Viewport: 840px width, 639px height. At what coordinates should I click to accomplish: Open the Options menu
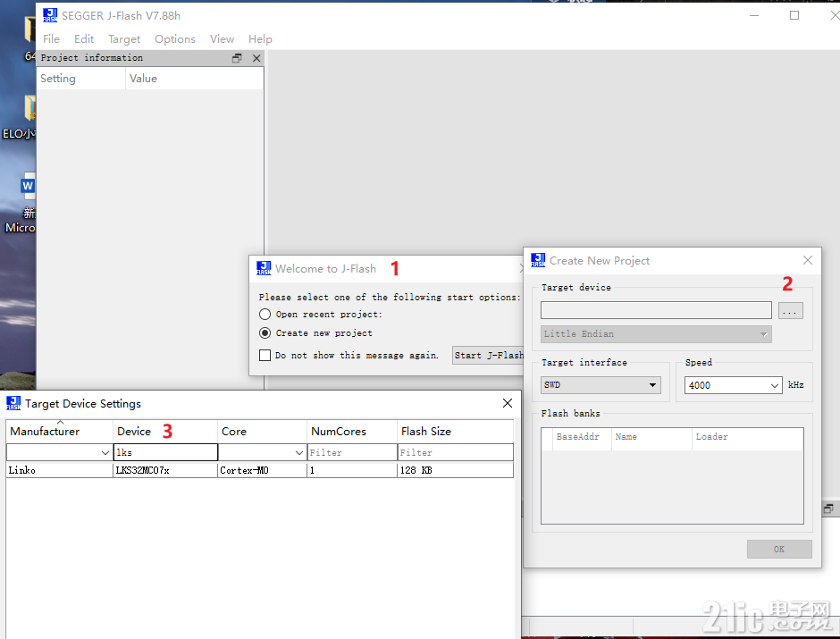coord(175,39)
